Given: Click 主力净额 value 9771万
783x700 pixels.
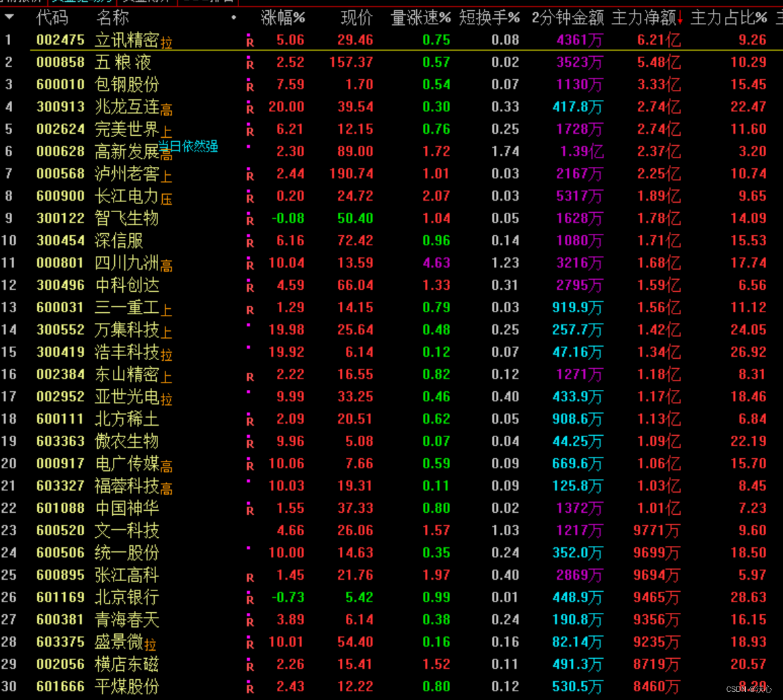Looking at the screenshot, I should pos(657,530).
